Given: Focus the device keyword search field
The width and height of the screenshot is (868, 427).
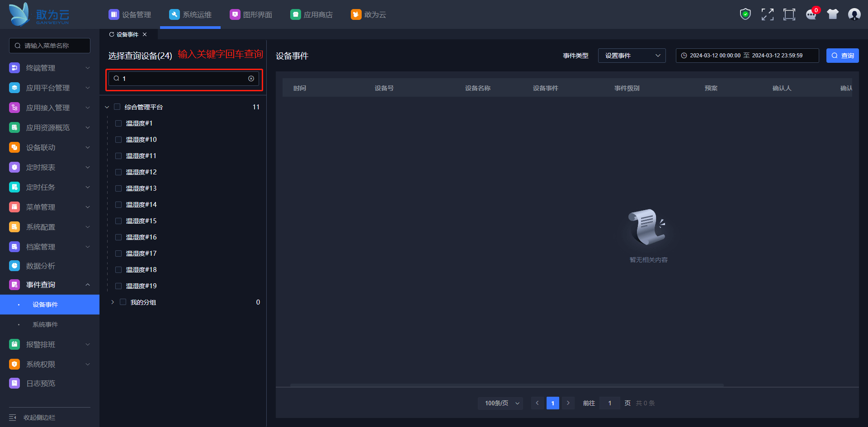Looking at the screenshot, I should click(184, 79).
